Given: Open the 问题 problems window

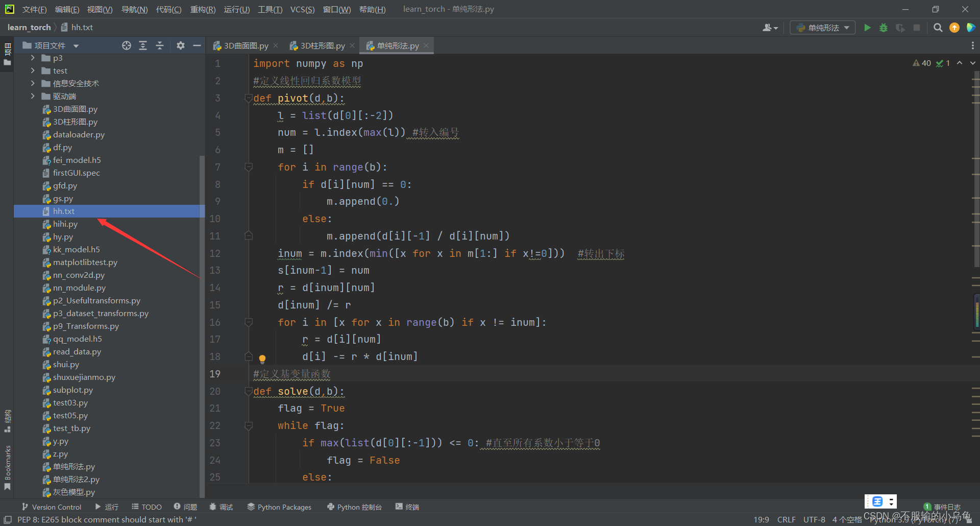Looking at the screenshot, I should (x=185, y=507).
